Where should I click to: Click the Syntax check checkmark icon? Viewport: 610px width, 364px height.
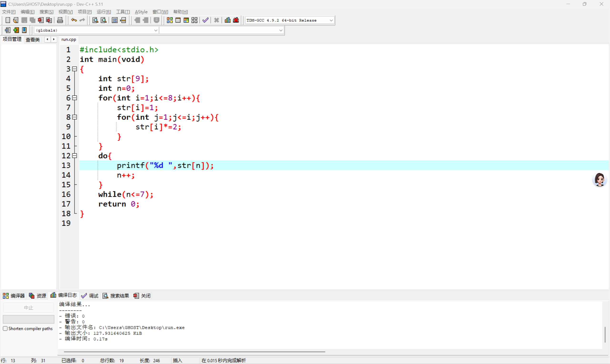205,20
